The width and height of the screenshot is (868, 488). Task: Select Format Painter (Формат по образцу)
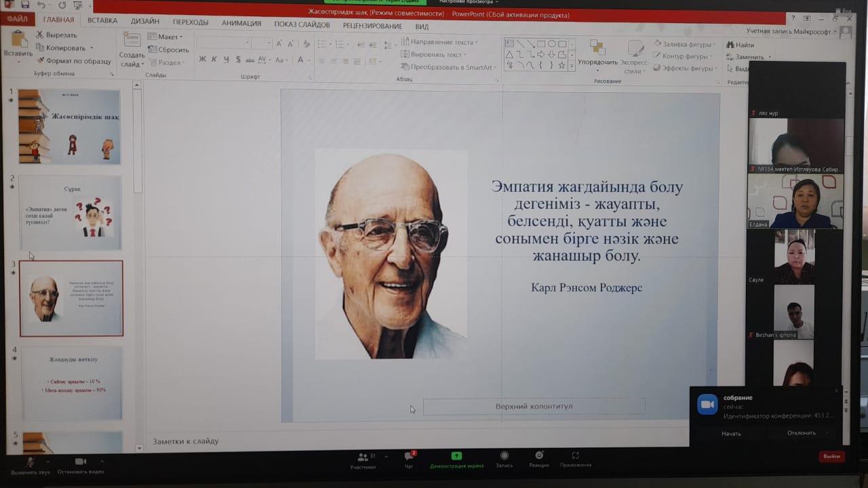click(x=40, y=61)
